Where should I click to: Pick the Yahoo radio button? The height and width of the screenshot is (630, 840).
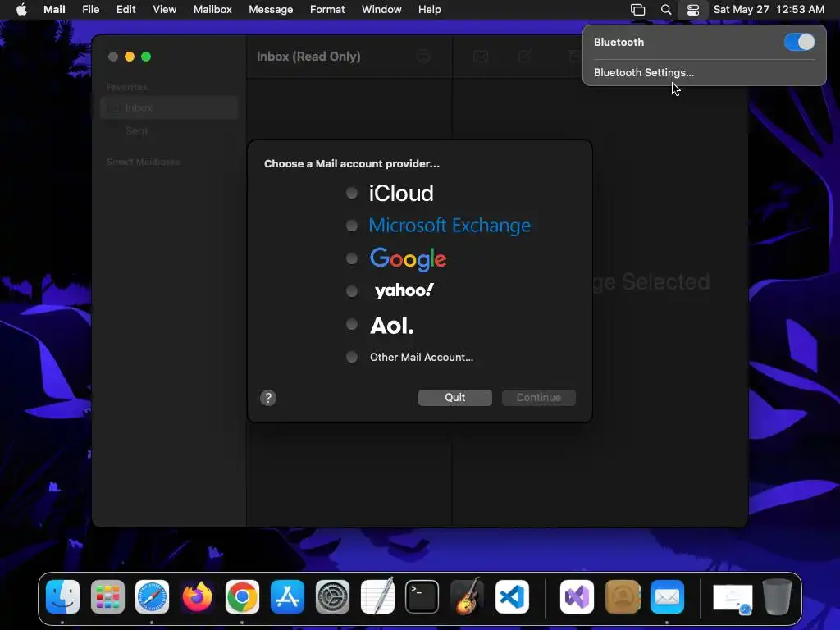tap(351, 291)
